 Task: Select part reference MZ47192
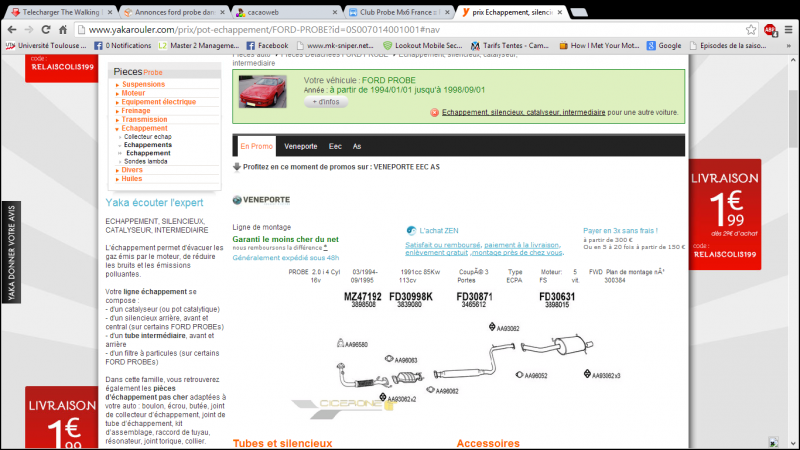(363, 297)
